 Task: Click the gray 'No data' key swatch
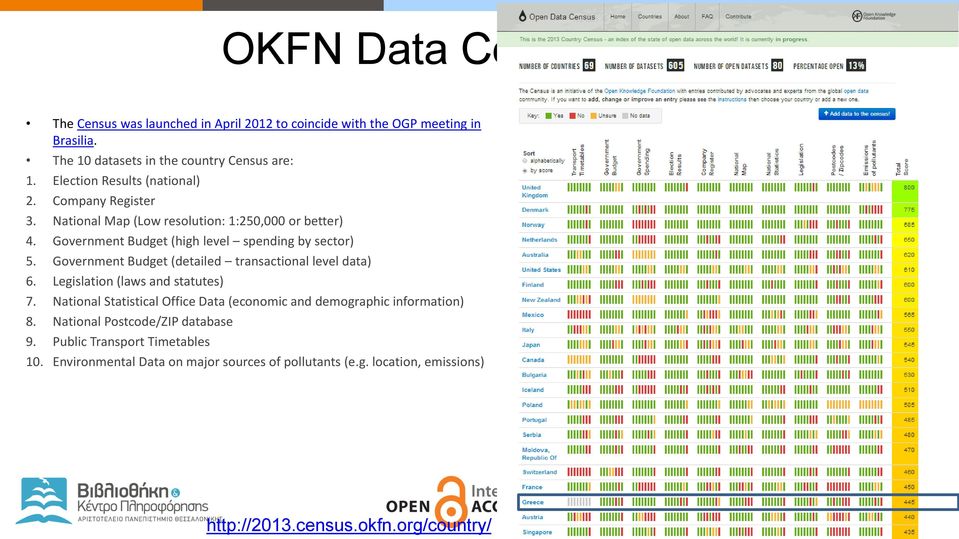point(625,116)
